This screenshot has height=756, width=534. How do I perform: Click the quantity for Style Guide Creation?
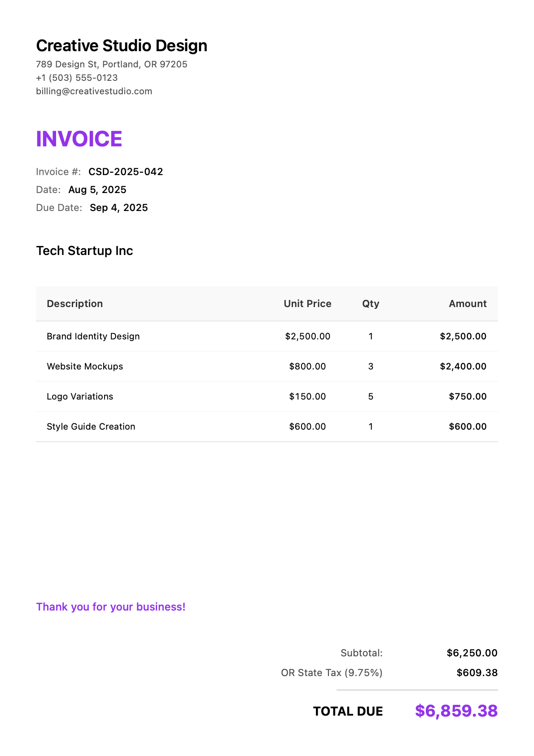click(x=371, y=426)
